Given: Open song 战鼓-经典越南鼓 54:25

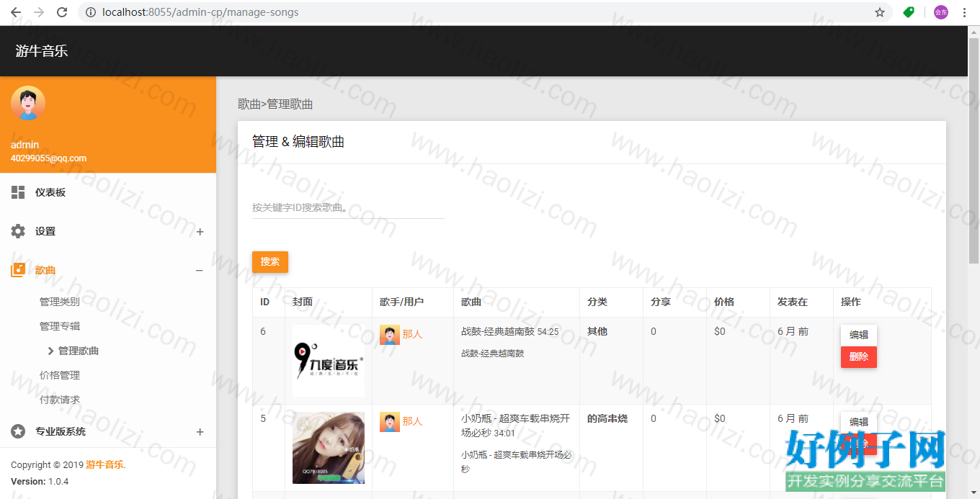Looking at the screenshot, I should pyautogui.click(x=510, y=332).
